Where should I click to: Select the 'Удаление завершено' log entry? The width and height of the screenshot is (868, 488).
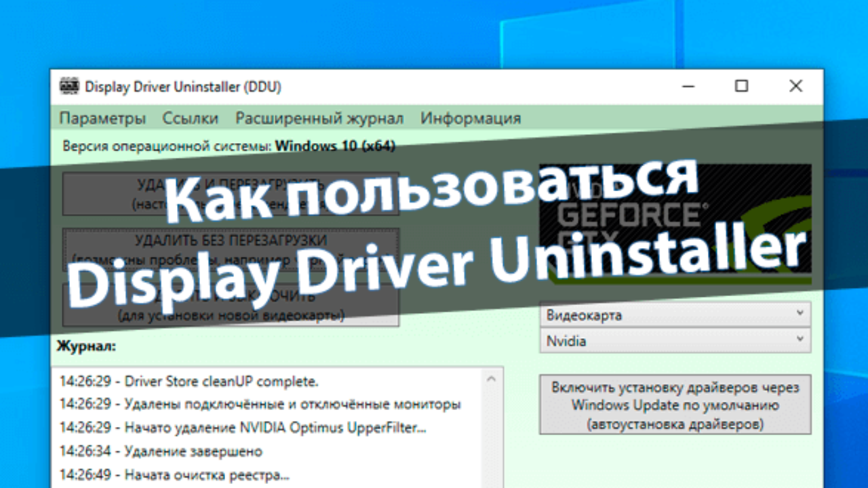click(x=161, y=451)
